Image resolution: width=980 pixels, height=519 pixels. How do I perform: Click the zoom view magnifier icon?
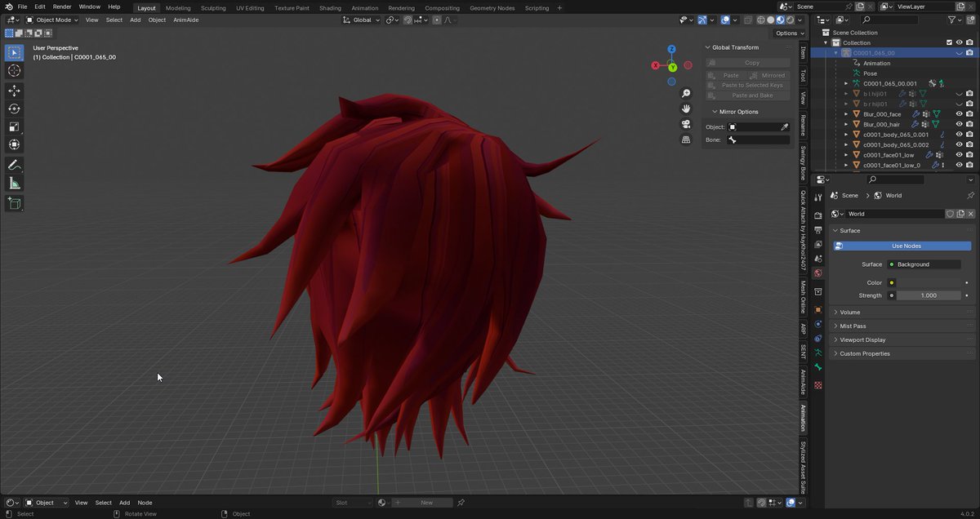point(687,94)
